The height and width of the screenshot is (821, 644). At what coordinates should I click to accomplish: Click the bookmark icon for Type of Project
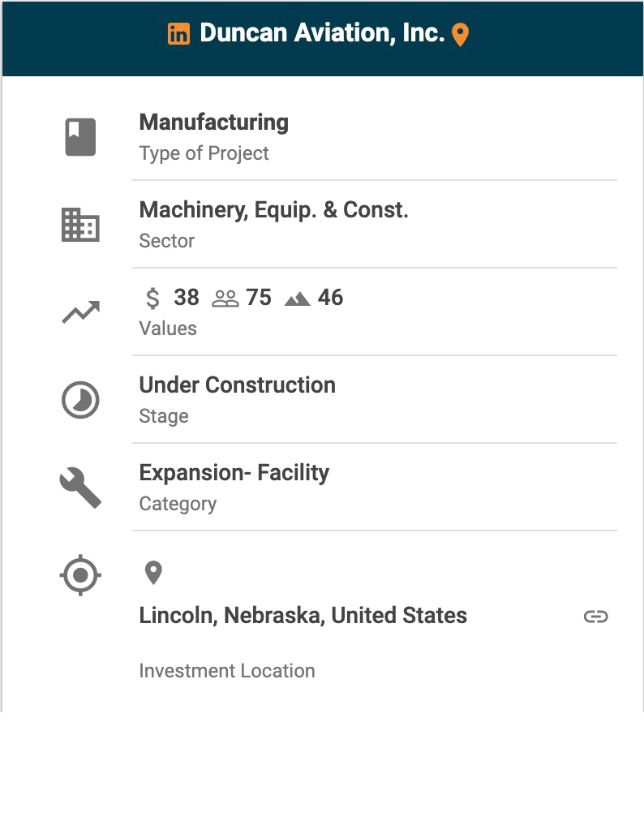pos(80,136)
